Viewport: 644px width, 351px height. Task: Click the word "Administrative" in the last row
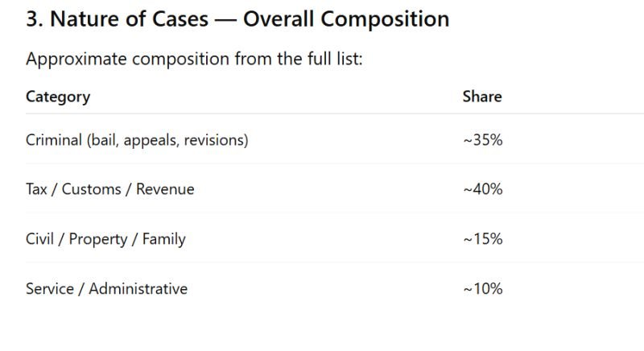[138, 288]
